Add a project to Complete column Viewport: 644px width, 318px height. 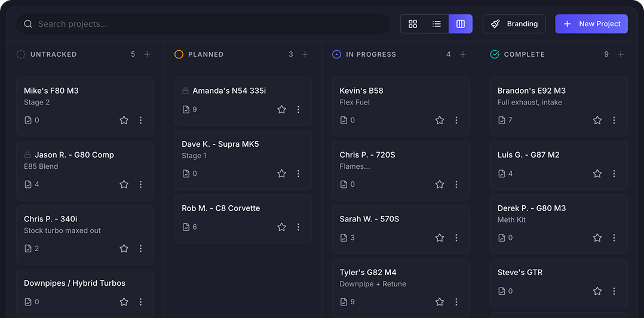point(621,54)
